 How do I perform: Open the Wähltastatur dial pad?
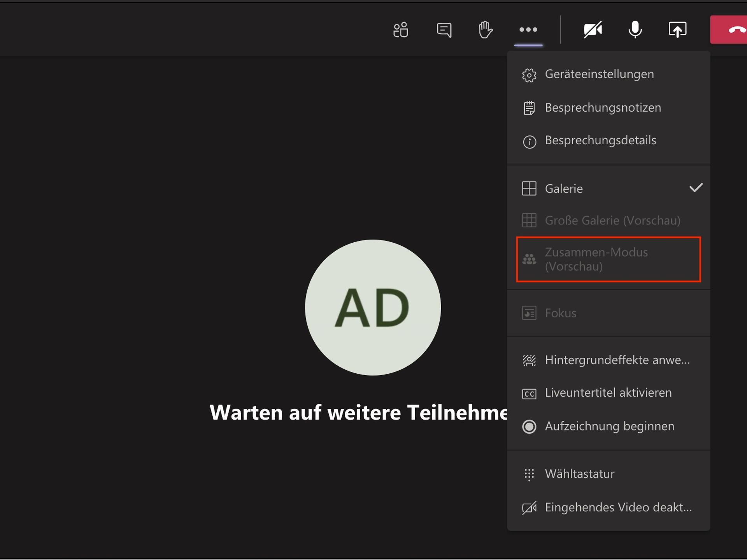tap(580, 474)
